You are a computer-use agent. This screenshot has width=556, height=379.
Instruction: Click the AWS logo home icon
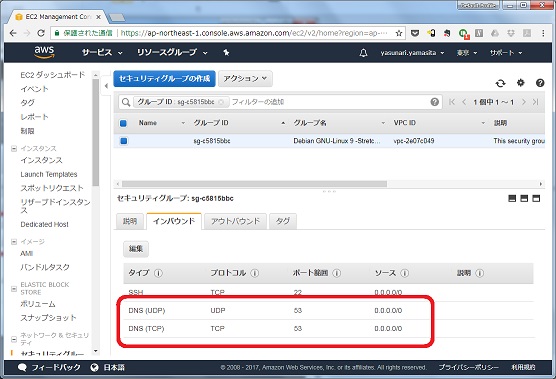[44, 52]
